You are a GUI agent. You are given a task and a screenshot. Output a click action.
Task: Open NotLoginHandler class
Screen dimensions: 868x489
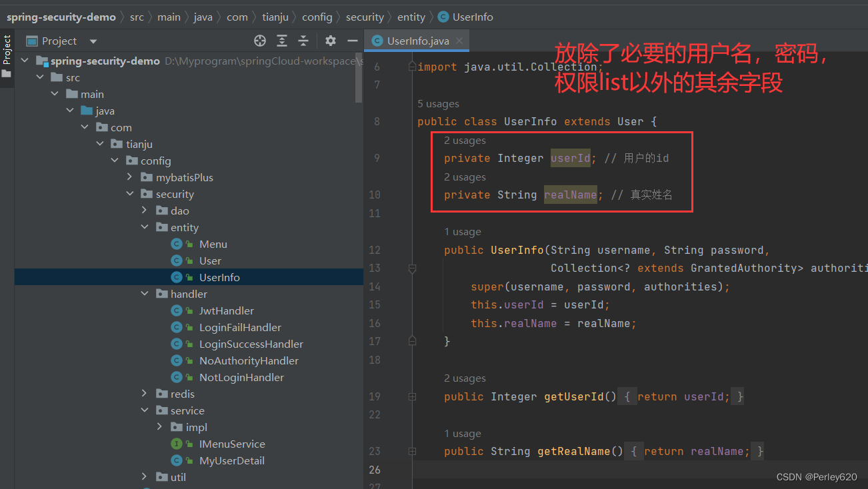point(241,377)
